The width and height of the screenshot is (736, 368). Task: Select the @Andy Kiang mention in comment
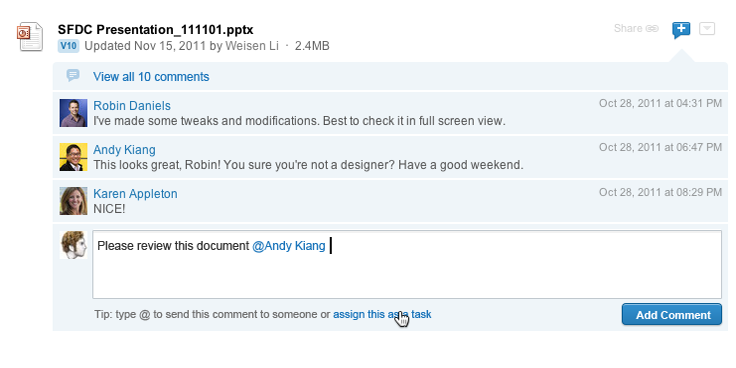click(289, 246)
